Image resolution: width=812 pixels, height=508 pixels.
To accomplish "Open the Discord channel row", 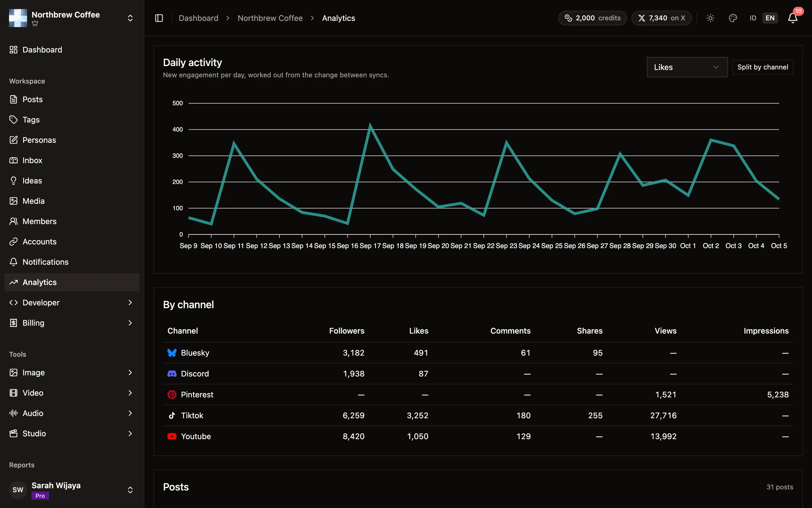I will (478, 374).
